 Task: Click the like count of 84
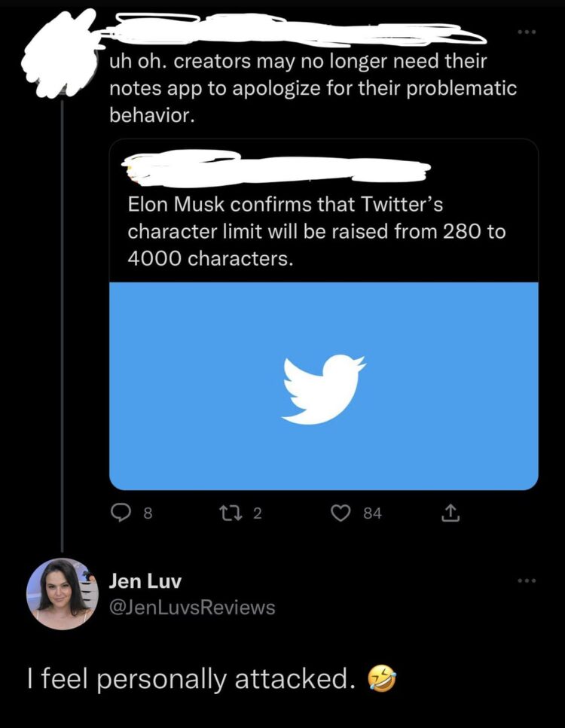click(372, 513)
